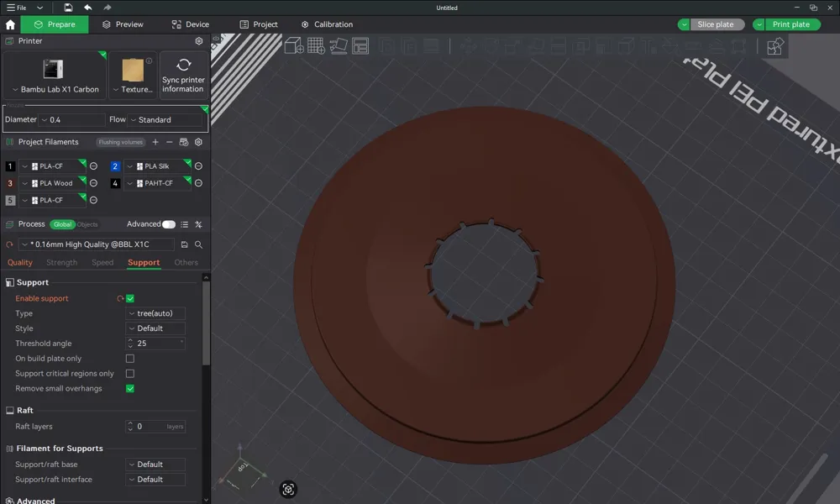Image resolution: width=840 pixels, height=504 pixels.
Task: Open the Quality settings tab
Action: click(x=20, y=262)
